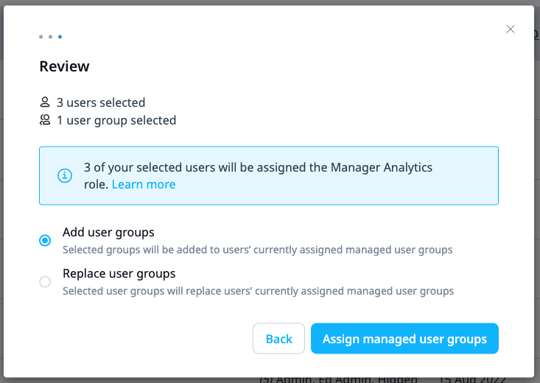The height and width of the screenshot is (383, 540).
Task: Click the 3 users selected text
Action: click(x=101, y=102)
